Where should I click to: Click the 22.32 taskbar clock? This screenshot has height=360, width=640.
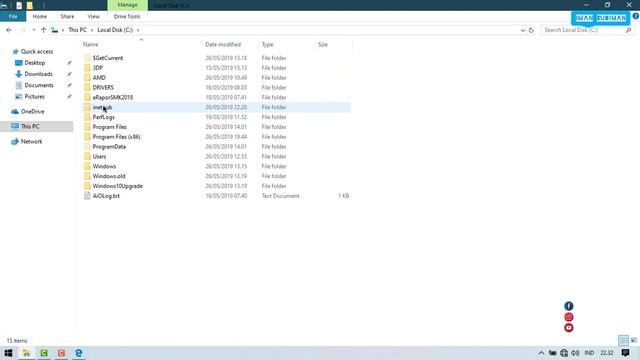(x=607, y=353)
